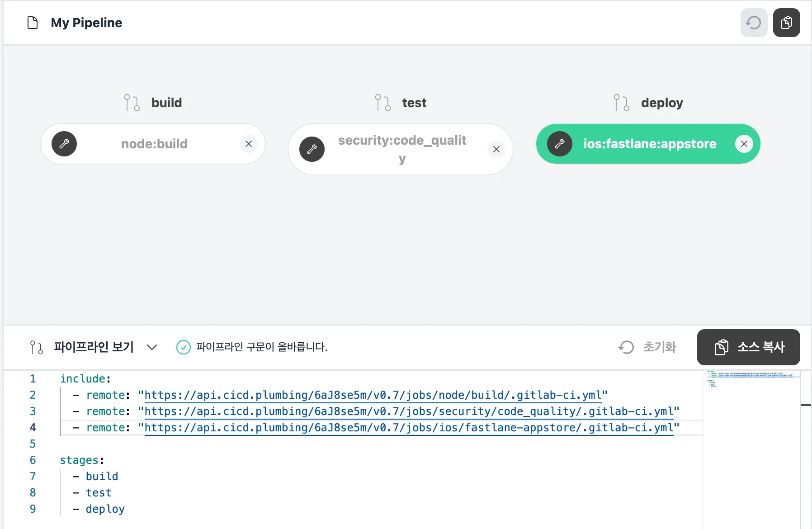Expand the 파이프라인 보기 dropdown chevron
The image size is (812, 529).
[152, 347]
